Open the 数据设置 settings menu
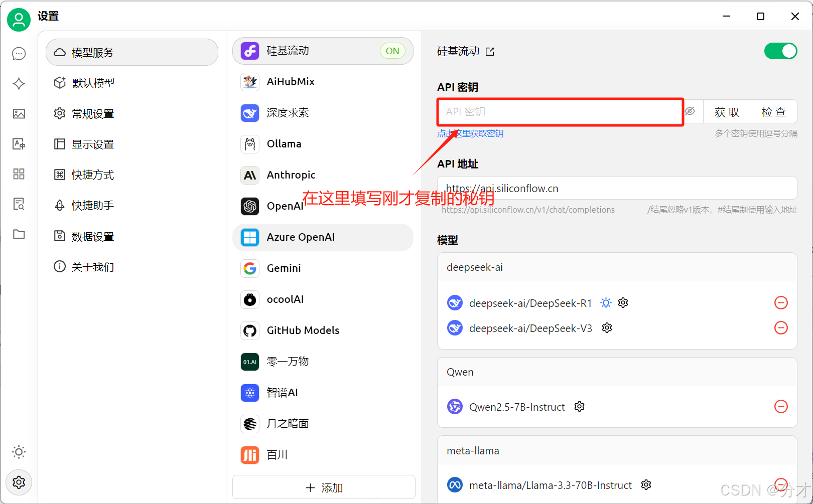This screenshot has height=504, width=813. 132,236
